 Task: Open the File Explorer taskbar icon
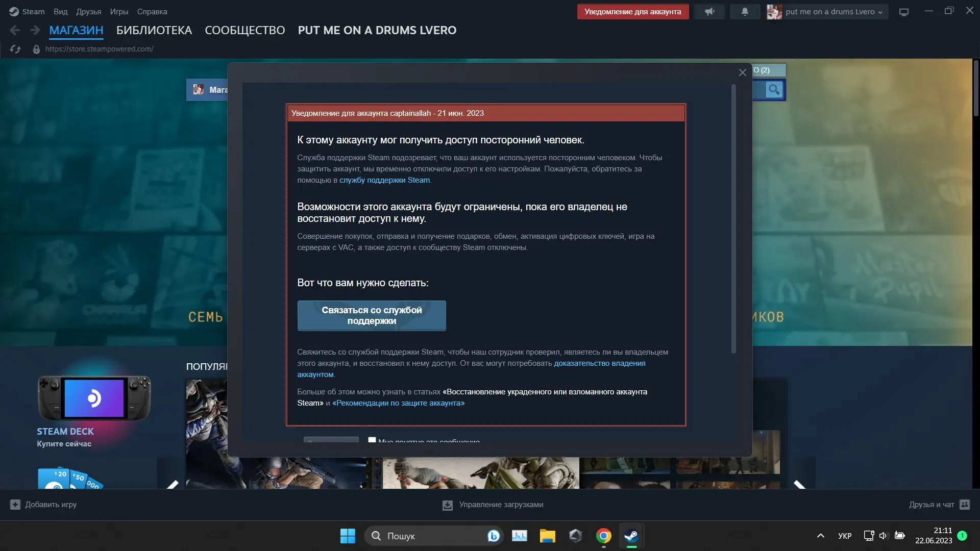click(x=547, y=536)
